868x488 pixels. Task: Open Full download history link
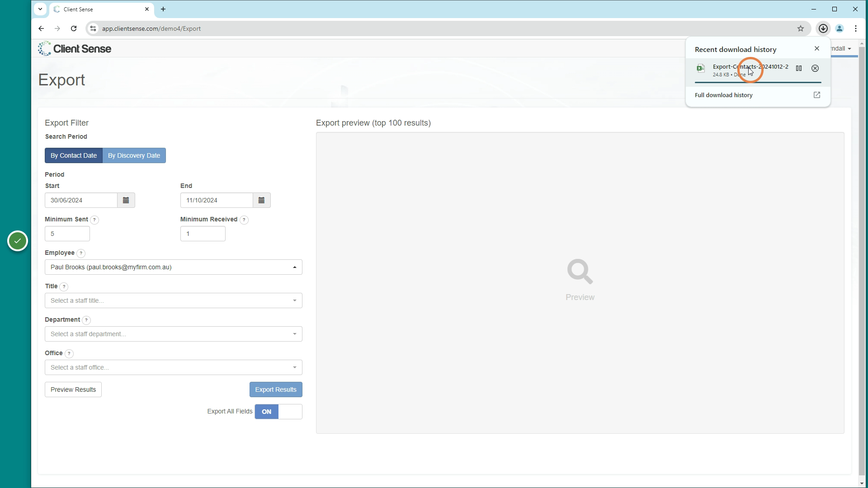[723, 95]
